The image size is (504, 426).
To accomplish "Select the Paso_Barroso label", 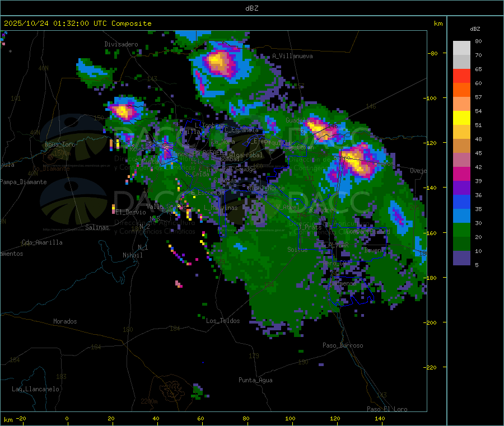I will [343, 345].
